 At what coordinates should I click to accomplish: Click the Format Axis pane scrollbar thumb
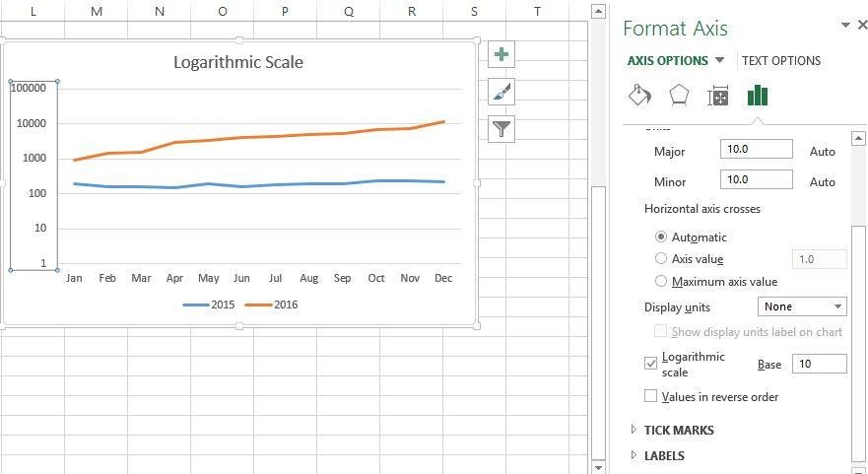[x=858, y=343]
